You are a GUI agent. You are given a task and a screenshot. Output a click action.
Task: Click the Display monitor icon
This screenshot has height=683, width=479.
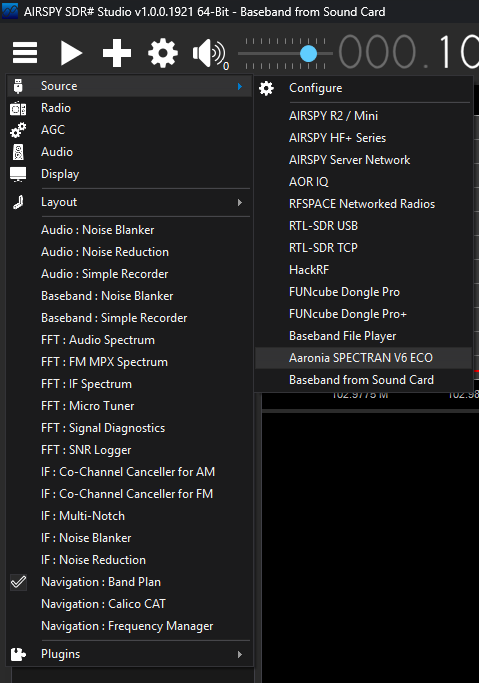click(18, 174)
